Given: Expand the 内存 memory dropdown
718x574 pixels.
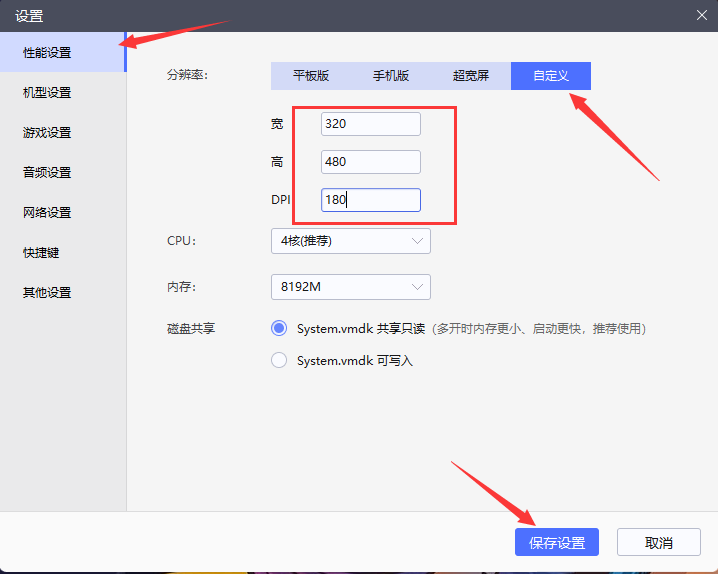Looking at the screenshot, I should [x=350, y=287].
